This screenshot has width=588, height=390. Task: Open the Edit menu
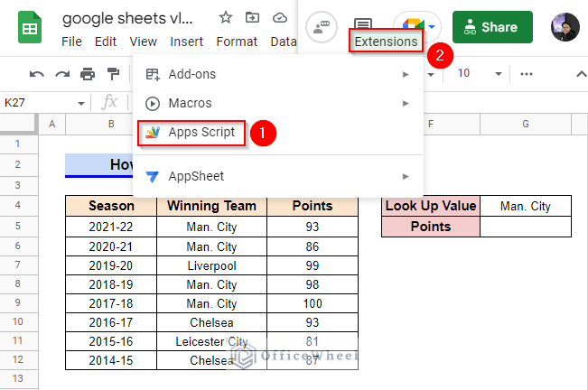(x=106, y=42)
